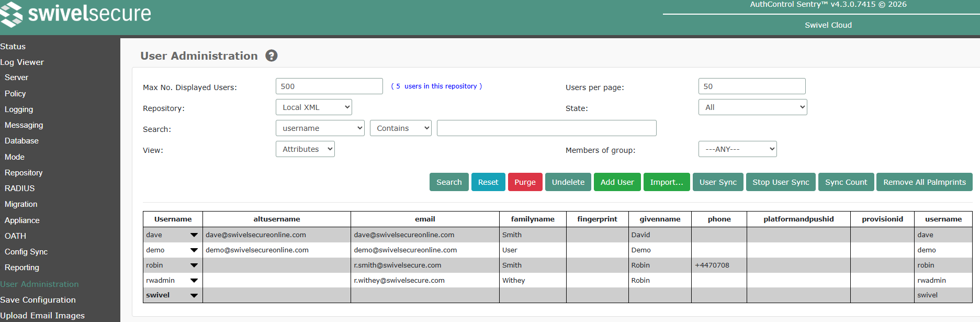Viewport: 980px width, 322px height.
Task: Open Upload Email Images in the sidebar
Action: pos(42,316)
